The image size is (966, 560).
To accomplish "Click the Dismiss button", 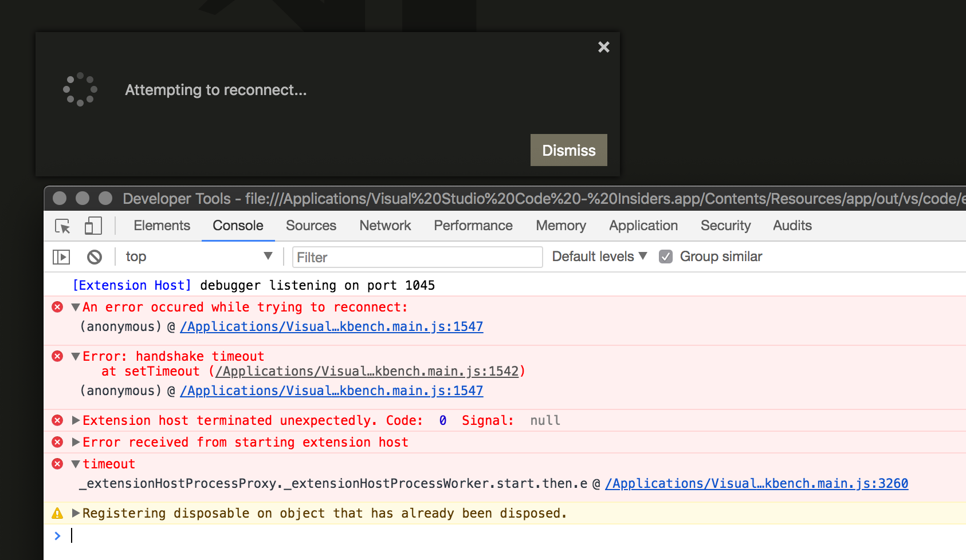I will pyautogui.click(x=568, y=150).
